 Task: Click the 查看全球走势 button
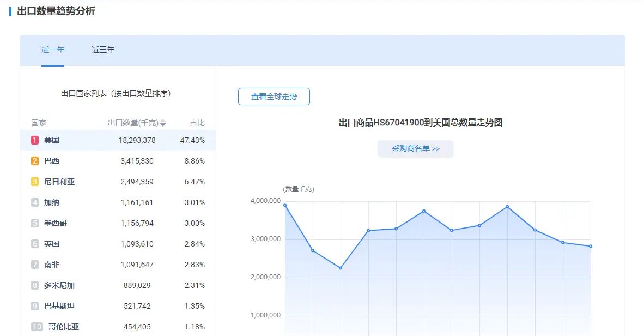(274, 96)
